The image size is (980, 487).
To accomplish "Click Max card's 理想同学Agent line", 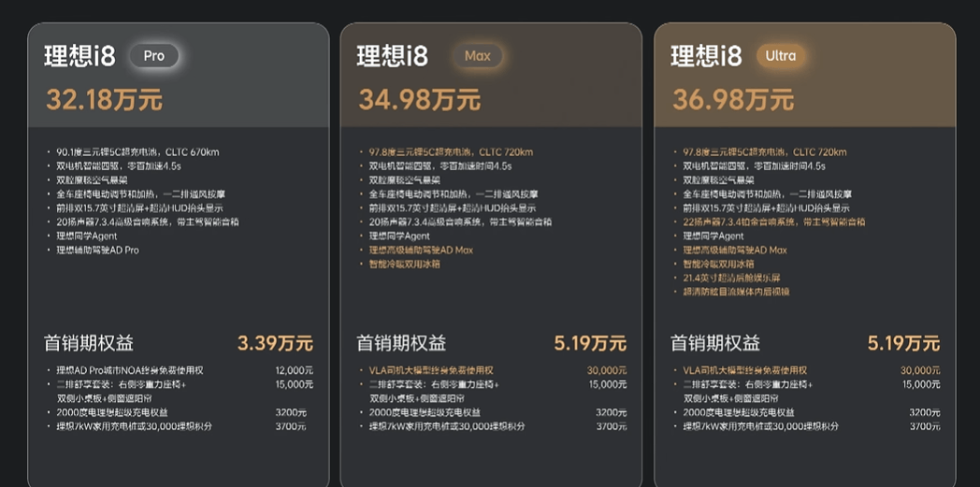I will tap(398, 236).
